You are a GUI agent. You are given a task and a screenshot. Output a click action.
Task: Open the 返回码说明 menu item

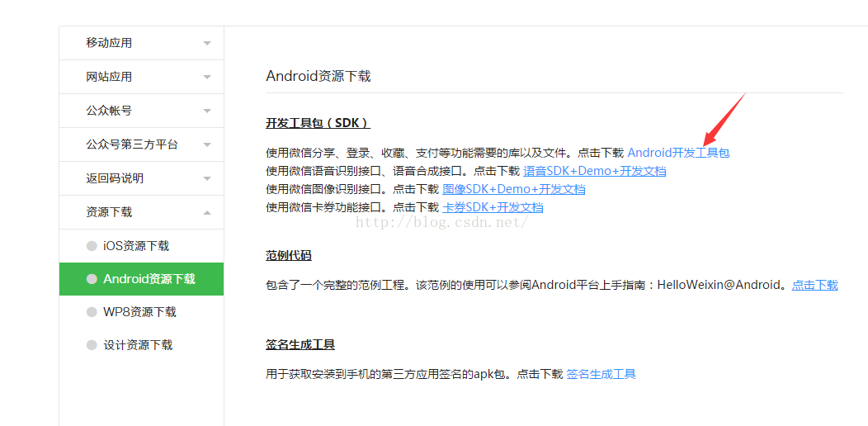pos(142,178)
